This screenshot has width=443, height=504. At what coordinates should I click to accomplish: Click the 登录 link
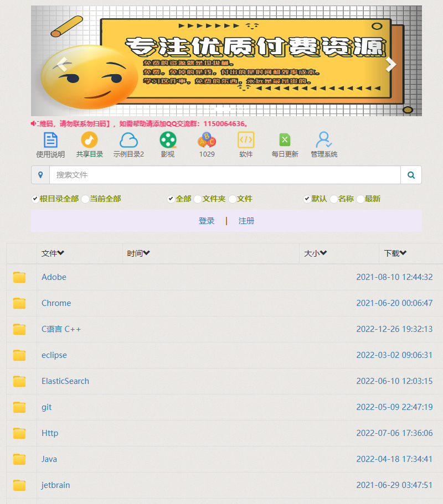(207, 221)
